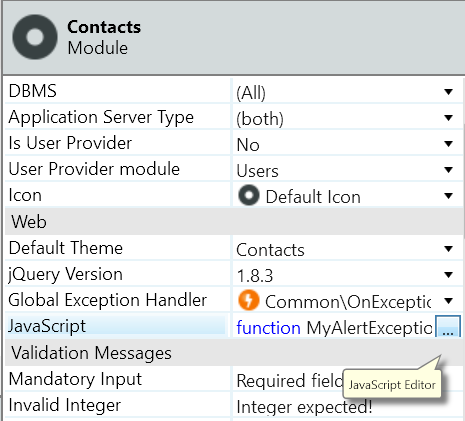Open the Is User Provider dropdown arrow
The width and height of the screenshot is (465, 421).
click(x=449, y=144)
